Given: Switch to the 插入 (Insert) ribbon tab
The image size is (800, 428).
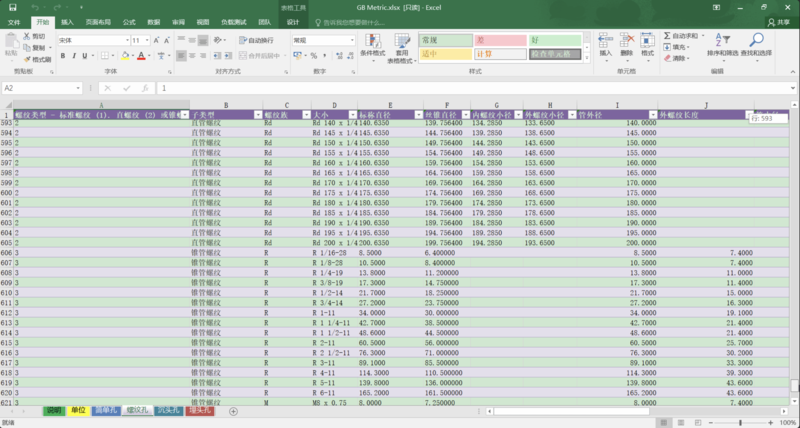Looking at the screenshot, I should point(66,21).
